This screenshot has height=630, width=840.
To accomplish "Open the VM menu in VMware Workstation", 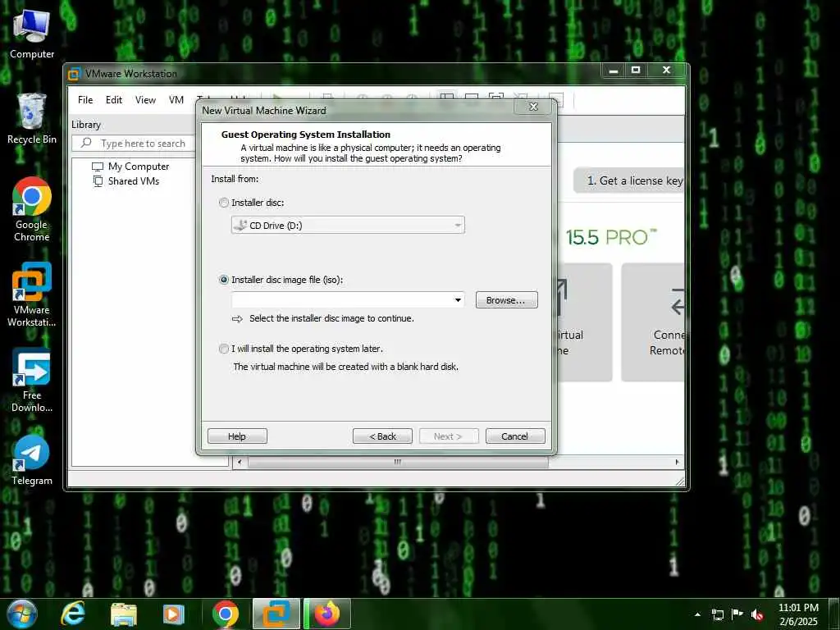I will 176,99.
